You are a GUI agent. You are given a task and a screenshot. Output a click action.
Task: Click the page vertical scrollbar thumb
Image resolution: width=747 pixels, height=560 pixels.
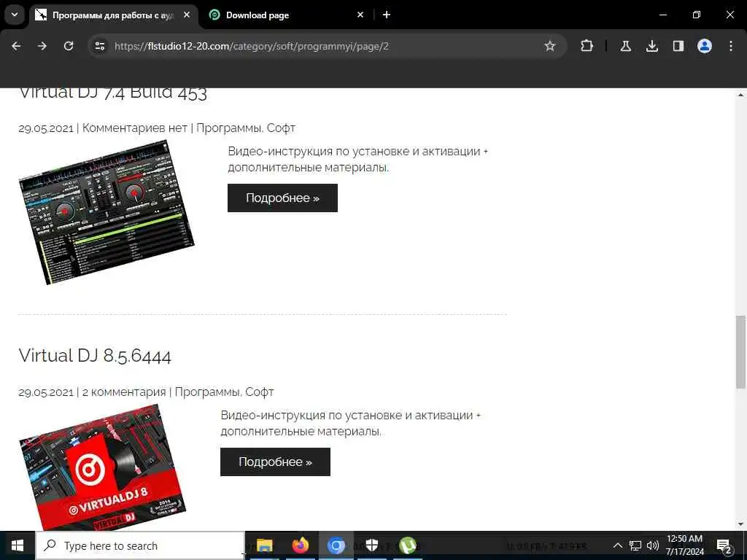click(x=740, y=351)
